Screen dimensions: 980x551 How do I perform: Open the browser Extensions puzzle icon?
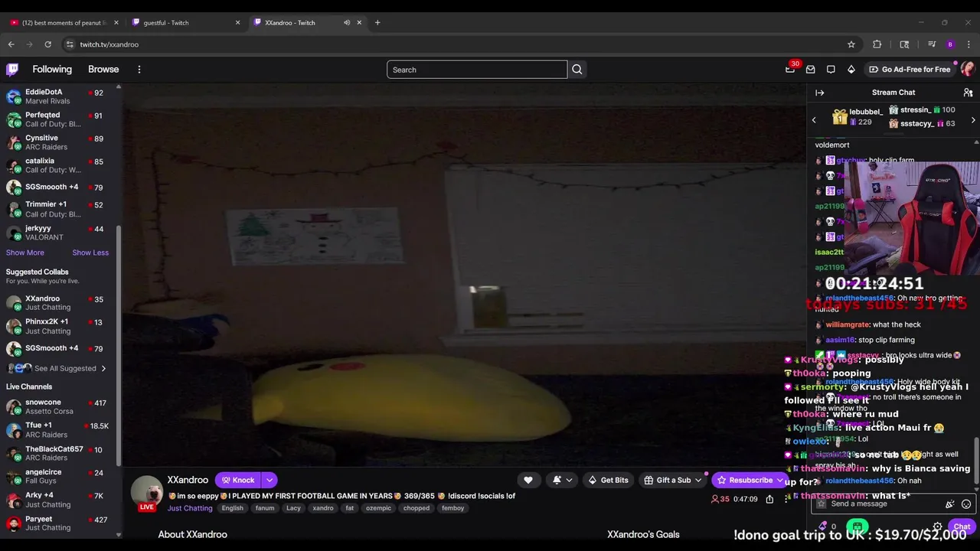pyautogui.click(x=877, y=44)
